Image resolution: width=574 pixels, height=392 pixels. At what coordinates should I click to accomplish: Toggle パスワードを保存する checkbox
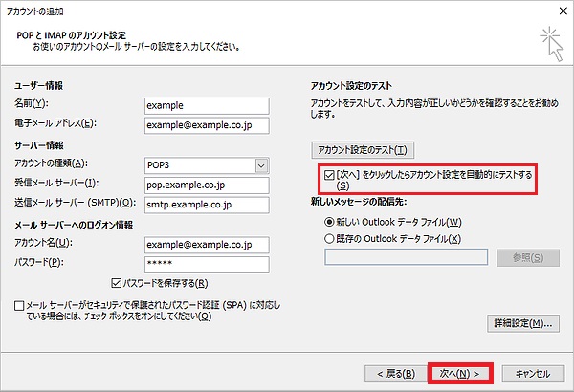117,283
